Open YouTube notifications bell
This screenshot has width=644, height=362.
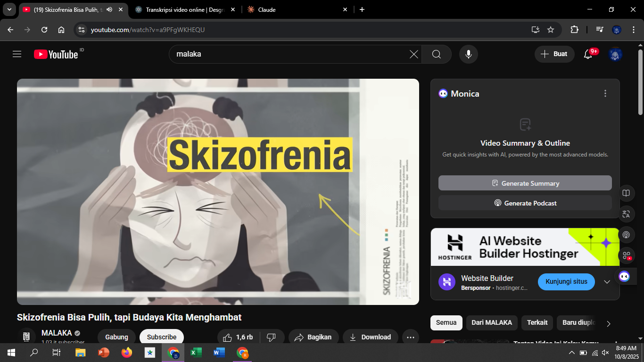point(588,54)
